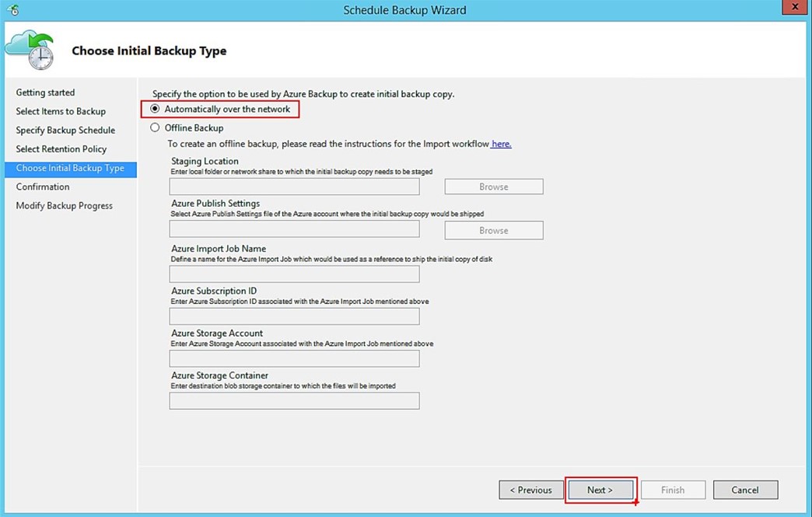Go to Select Items to Backup step
This screenshot has height=517, width=812.
point(61,111)
